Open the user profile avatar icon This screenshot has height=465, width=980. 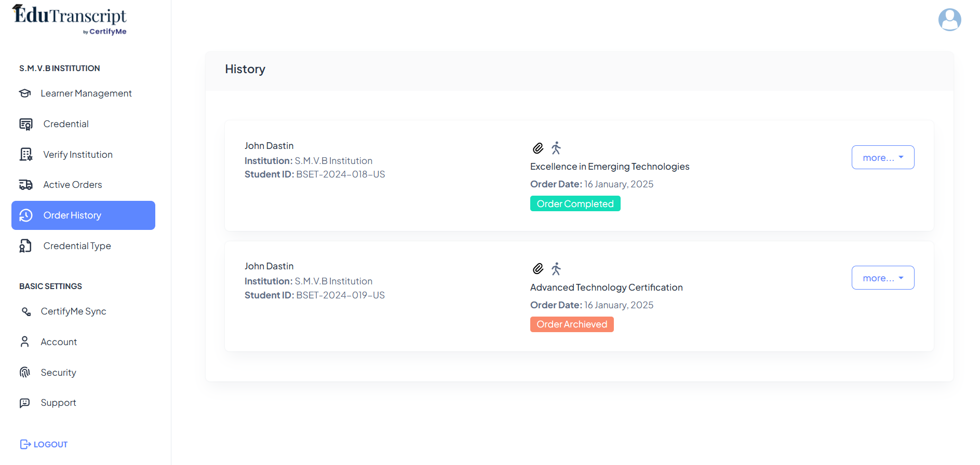pyautogui.click(x=949, y=20)
